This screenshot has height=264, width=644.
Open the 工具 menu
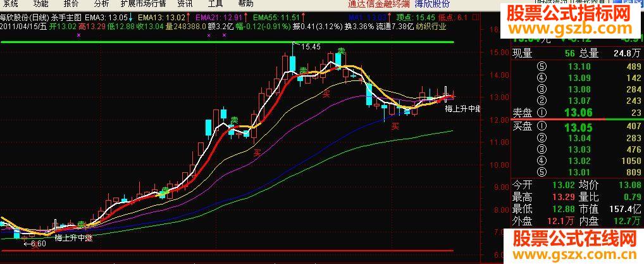click(x=216, y=4)
